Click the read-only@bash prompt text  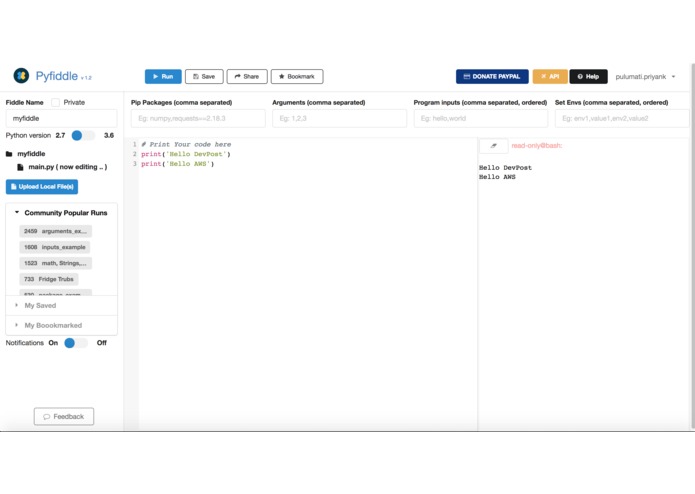[537, 145]
